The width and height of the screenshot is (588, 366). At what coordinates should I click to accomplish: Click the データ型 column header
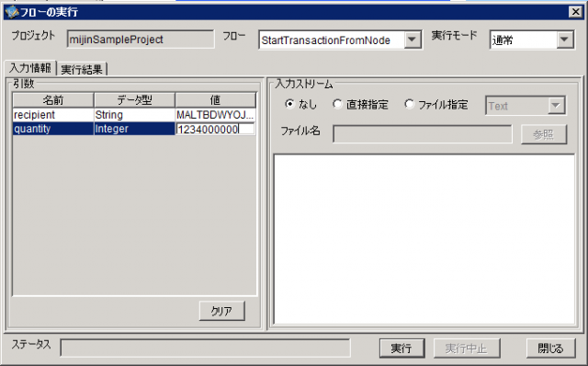point(134,100)
